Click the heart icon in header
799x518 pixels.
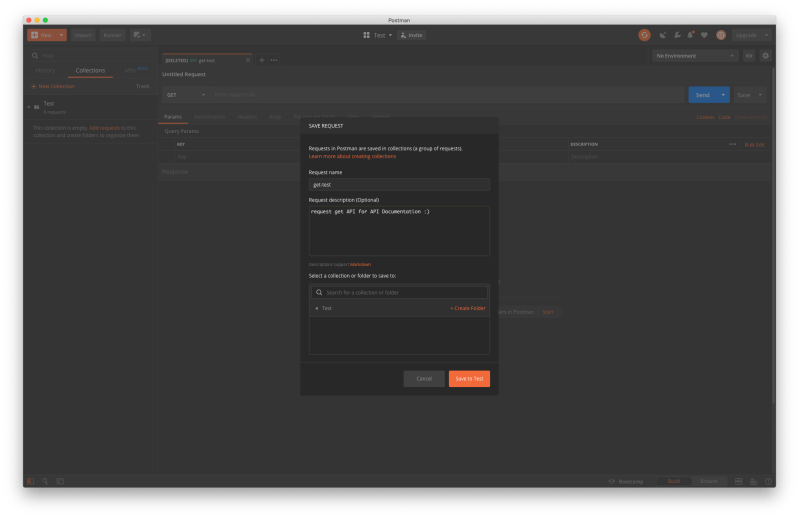coord(704,35)
